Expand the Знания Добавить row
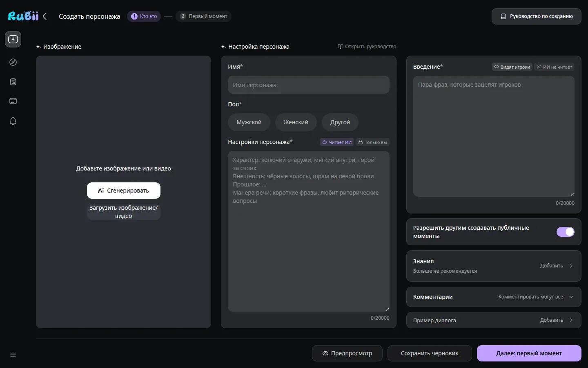The height and width of the screenshot is (368, 588). tap(494, 266)
